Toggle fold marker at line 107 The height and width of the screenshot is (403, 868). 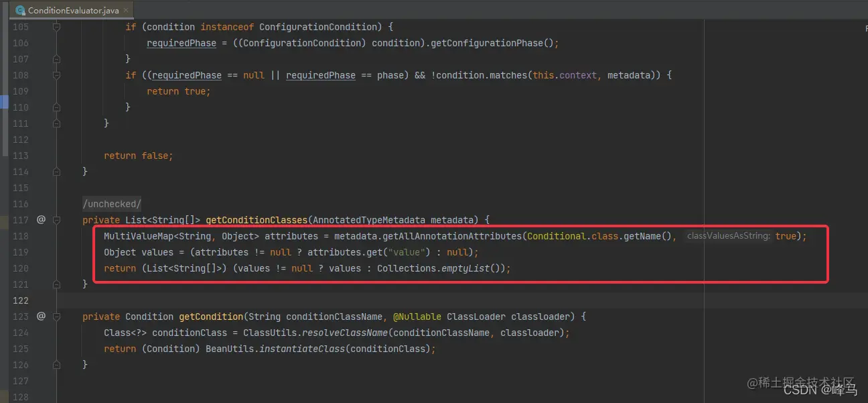coord(57,59)
